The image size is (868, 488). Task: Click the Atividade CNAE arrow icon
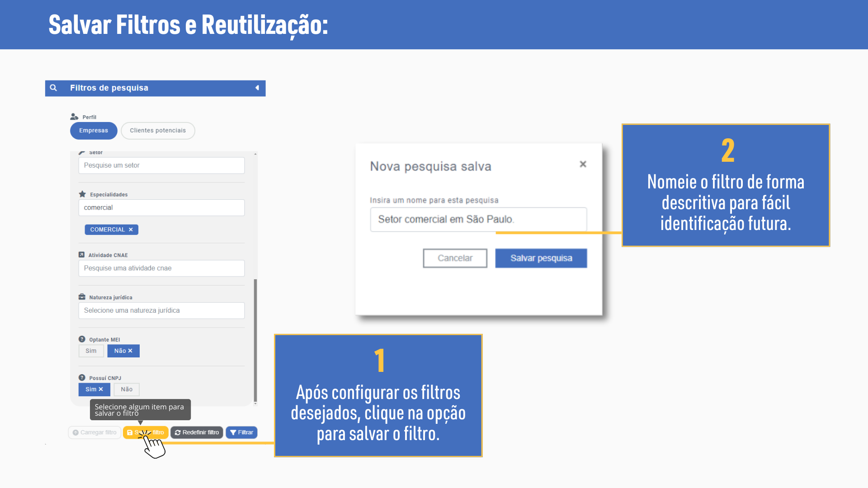[82, 255]
